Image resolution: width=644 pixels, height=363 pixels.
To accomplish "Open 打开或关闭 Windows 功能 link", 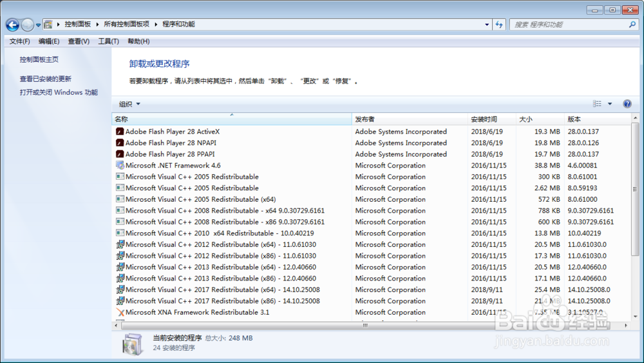I will point(59,92).
